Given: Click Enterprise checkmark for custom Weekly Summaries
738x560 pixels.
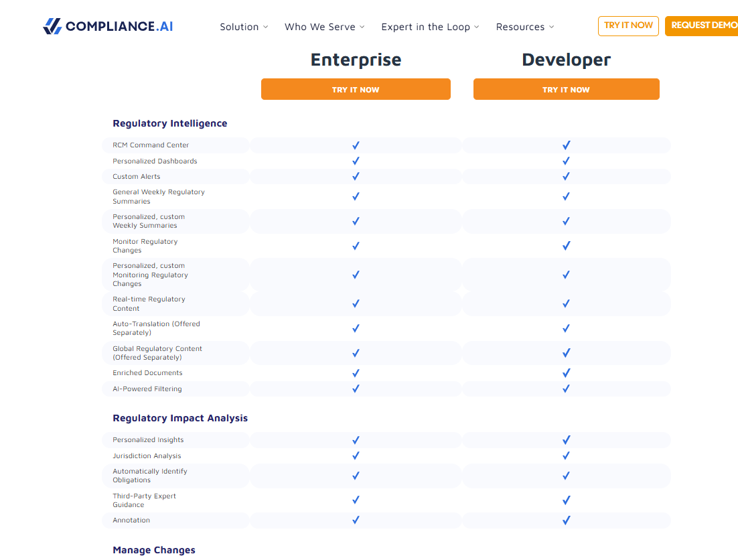Looking at the screenshot, I should click(356, 221).
